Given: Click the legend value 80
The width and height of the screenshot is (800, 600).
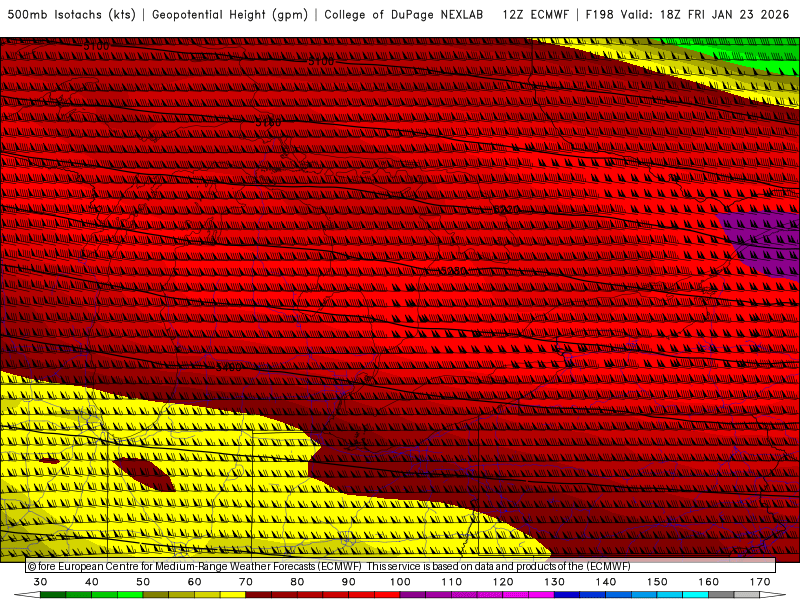Looking at the screenshot, I should 297,582.
